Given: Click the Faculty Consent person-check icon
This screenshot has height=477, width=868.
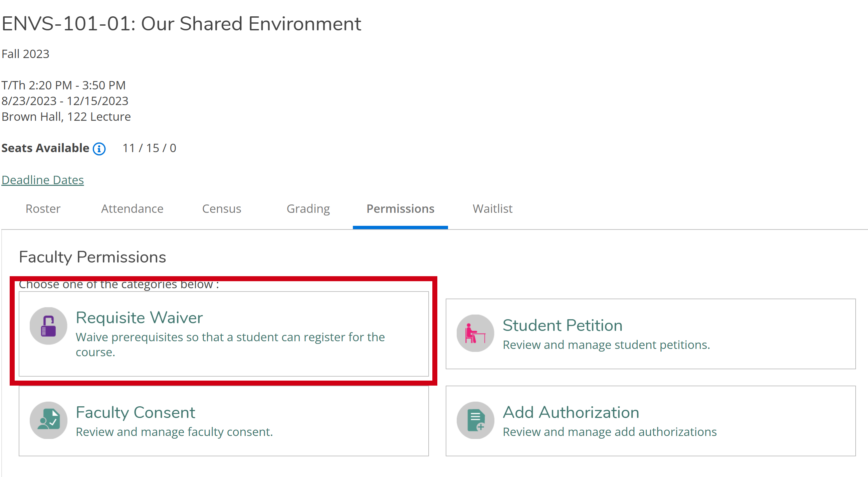Looking at the screenshot, I should (48, 420).
